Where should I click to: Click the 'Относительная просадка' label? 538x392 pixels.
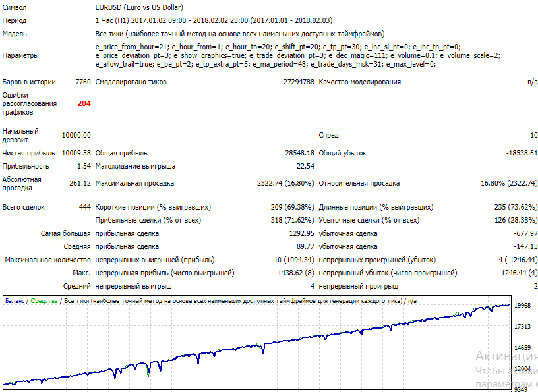pyautogui.click(x=359, y=183)
